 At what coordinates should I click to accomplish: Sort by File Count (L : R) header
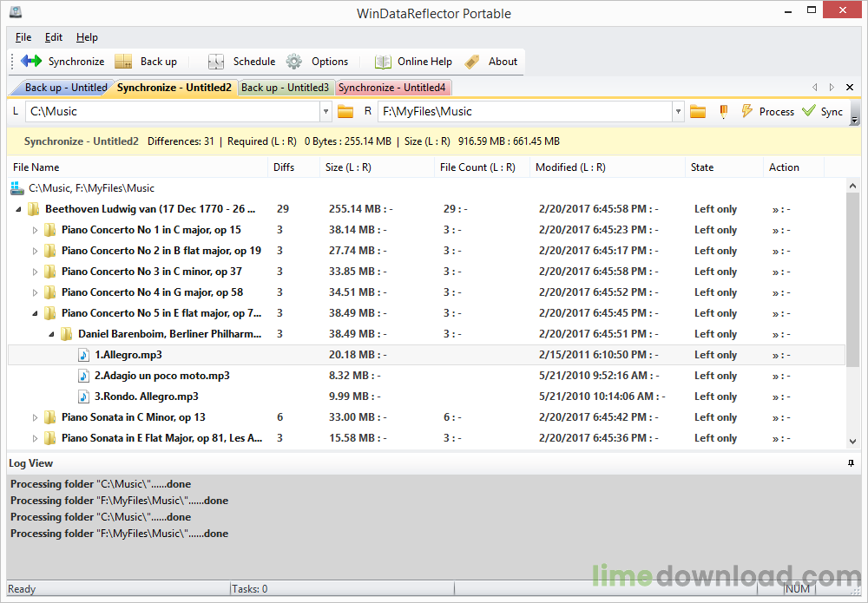(482, 167)
